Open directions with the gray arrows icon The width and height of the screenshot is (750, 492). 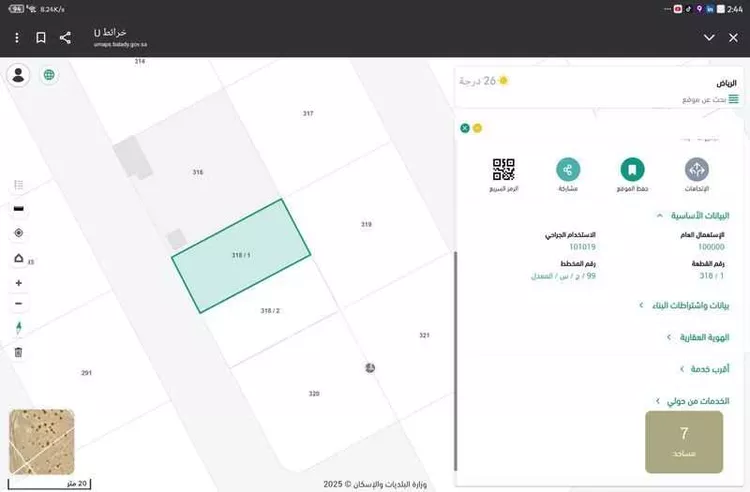[x=696, y=169]
